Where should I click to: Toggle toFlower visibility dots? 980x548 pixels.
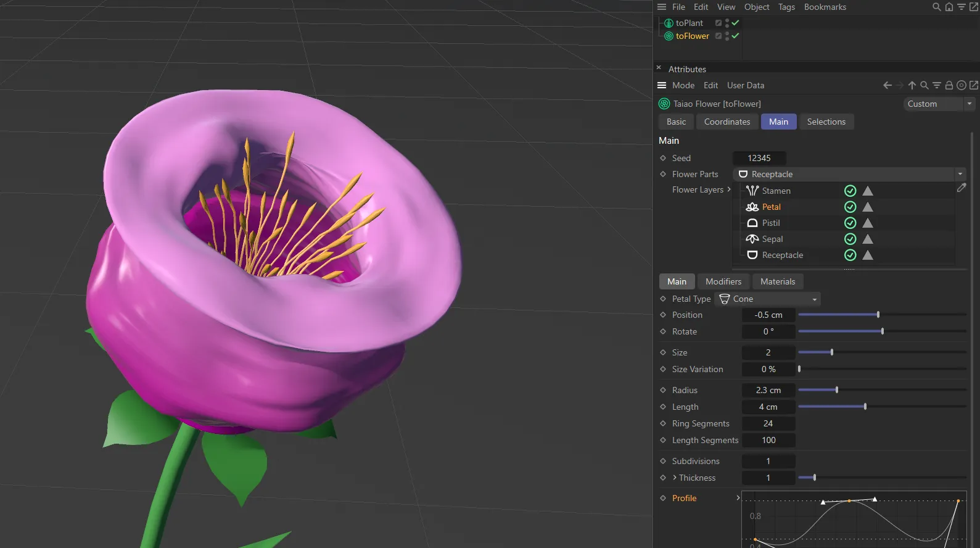[x=727, y=36]
